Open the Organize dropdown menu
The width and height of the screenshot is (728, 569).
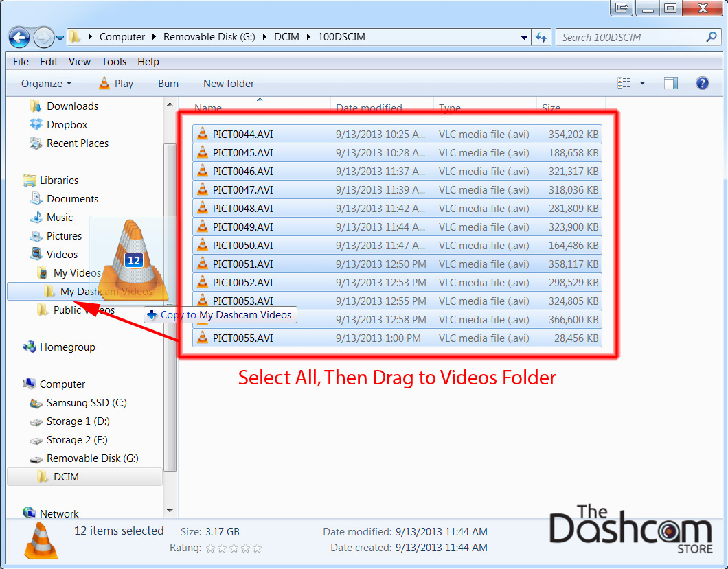(46, 84)
